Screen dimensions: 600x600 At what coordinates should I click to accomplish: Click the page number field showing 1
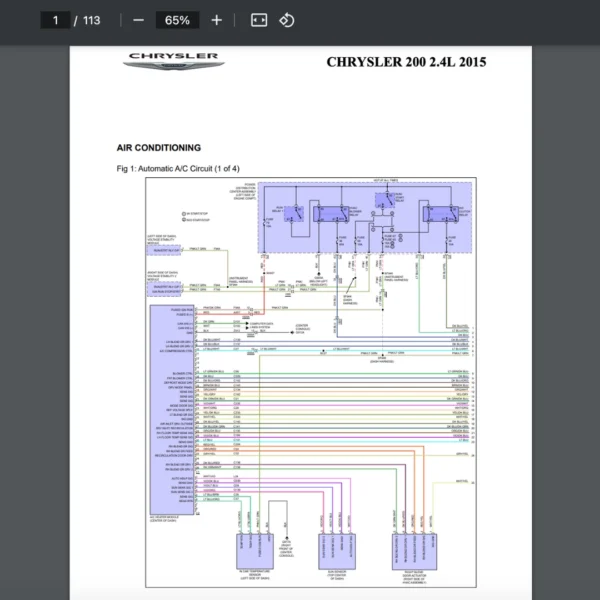tap(55, 20)
